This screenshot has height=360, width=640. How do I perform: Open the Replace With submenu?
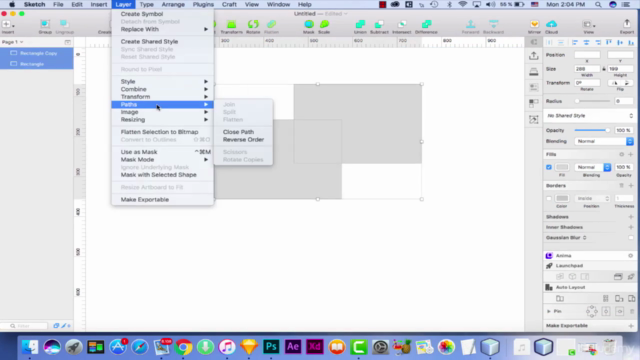click(x=162, y=29)
